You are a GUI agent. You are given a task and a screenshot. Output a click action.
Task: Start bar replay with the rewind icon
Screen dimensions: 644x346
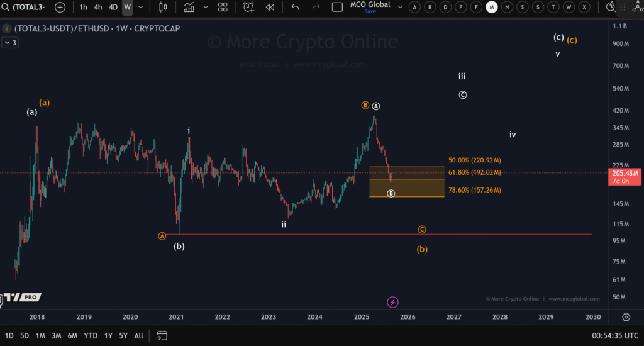coord(270,8)
